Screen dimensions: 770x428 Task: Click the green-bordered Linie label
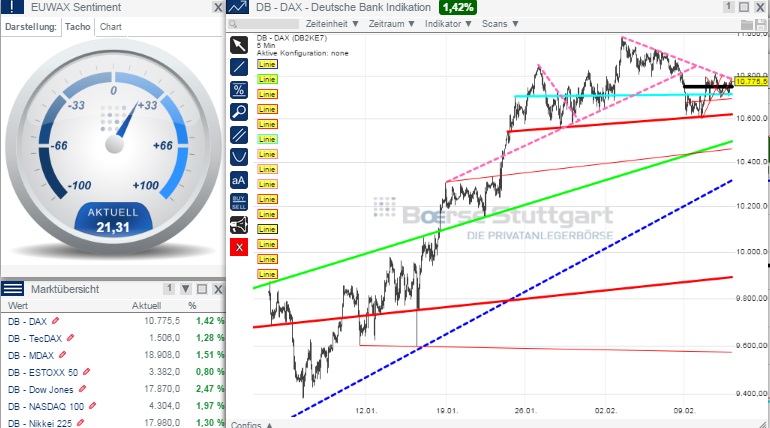(x=267, y=79)
